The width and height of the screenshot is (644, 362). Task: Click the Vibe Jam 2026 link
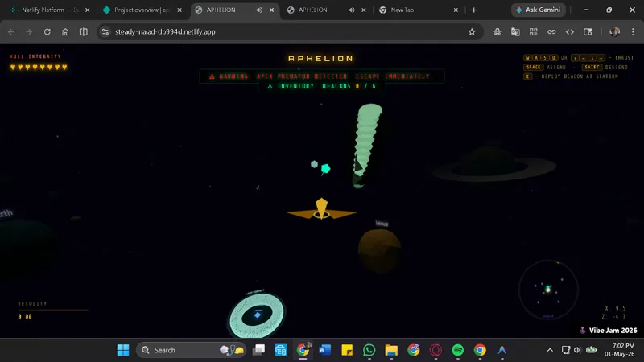point(609,331)
